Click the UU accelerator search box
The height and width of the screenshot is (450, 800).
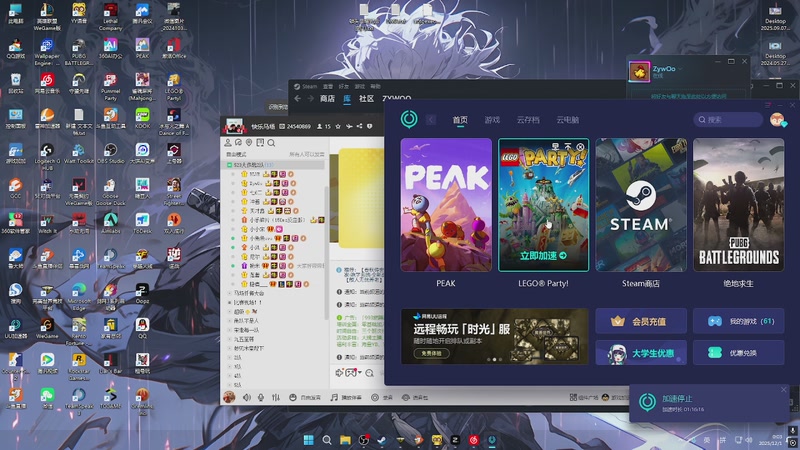click(x=728, y=120)
